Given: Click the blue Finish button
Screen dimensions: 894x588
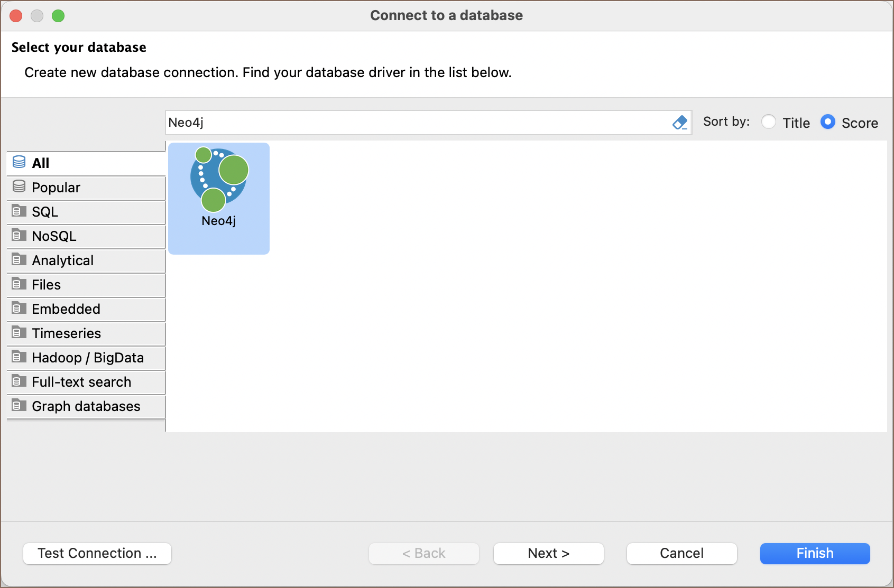Looking at the screenshot, I should coord(815,553).
